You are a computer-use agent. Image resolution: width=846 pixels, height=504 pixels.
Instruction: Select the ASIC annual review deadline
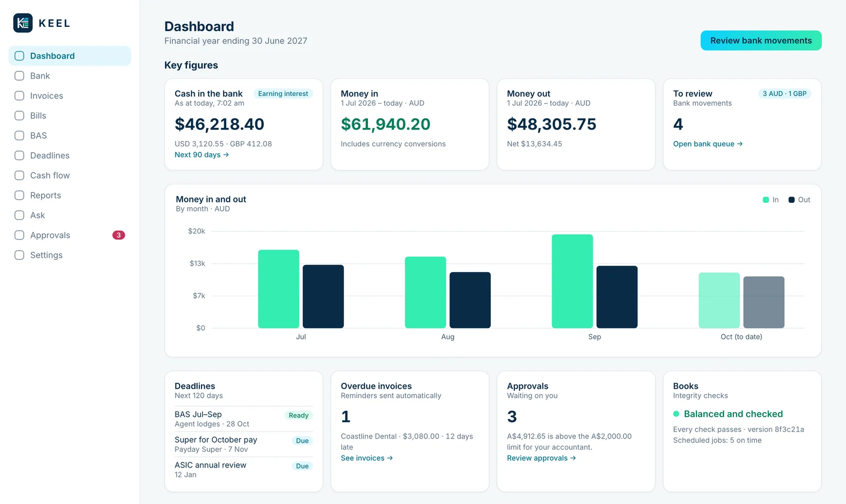point(244,470)
